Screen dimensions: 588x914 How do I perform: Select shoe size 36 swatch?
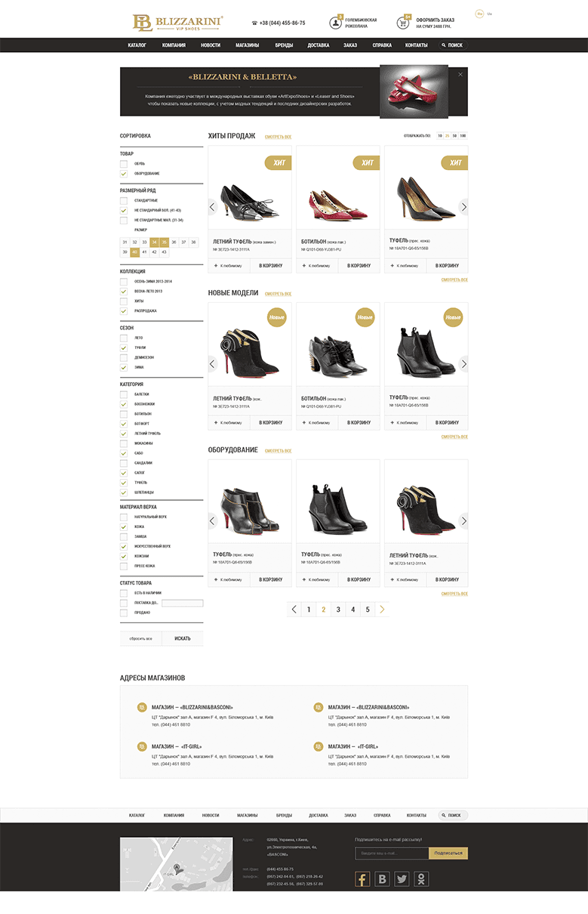174,242
